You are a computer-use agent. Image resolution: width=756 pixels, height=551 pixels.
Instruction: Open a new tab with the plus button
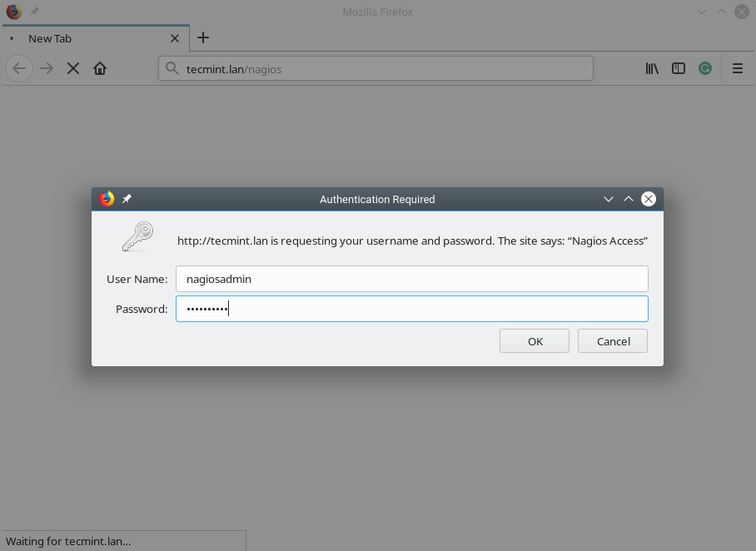coord(203,38)
